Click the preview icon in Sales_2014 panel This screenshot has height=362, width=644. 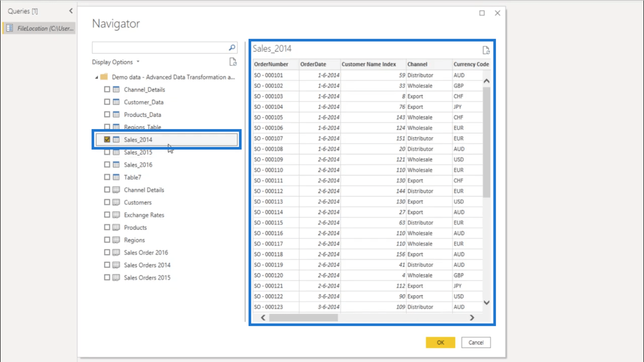(486, 50)
